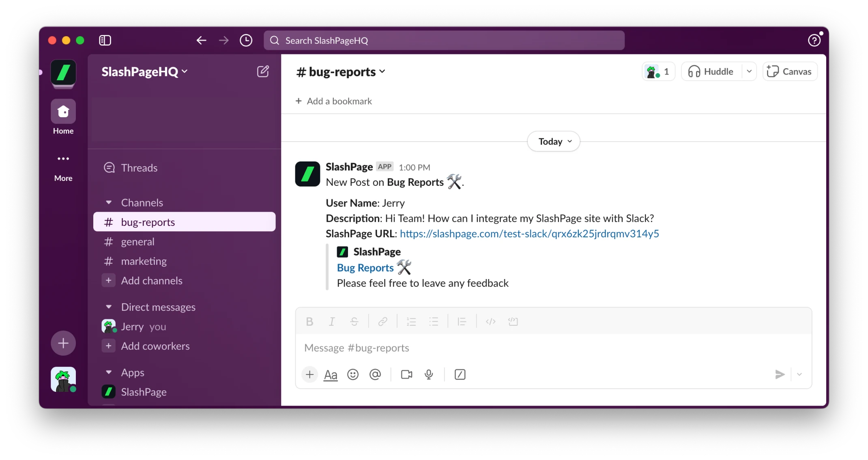View channel members count button
This screenshot has height=460, width=868.
658,72
